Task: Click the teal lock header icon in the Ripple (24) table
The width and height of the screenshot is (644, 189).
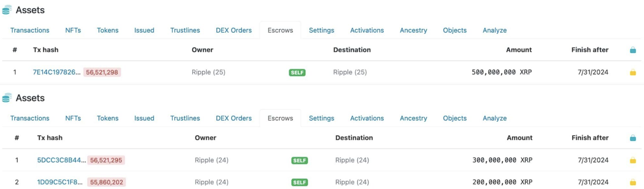Action: click(632, 138)
